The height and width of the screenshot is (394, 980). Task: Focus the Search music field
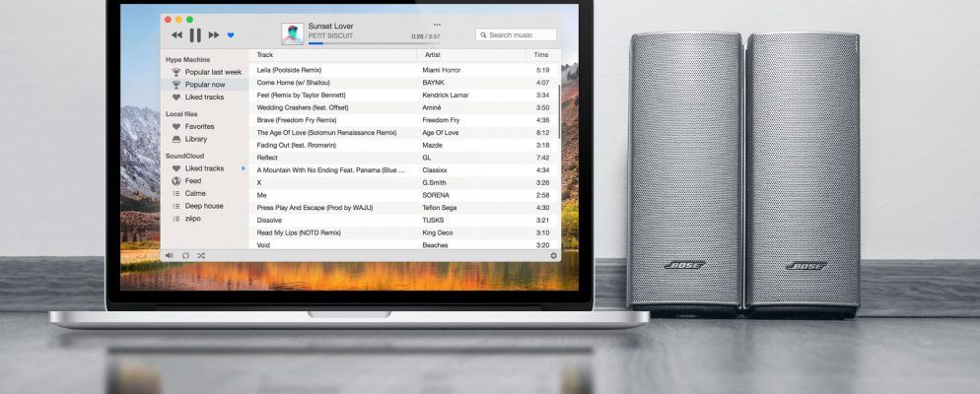tap(516, 34)
